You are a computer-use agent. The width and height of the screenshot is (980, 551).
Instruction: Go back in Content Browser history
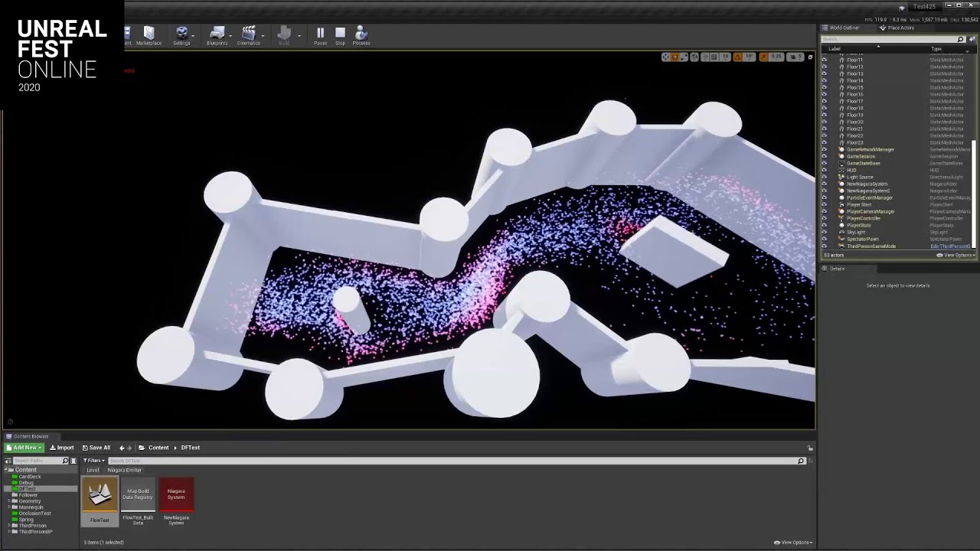(x=122, y=448)
